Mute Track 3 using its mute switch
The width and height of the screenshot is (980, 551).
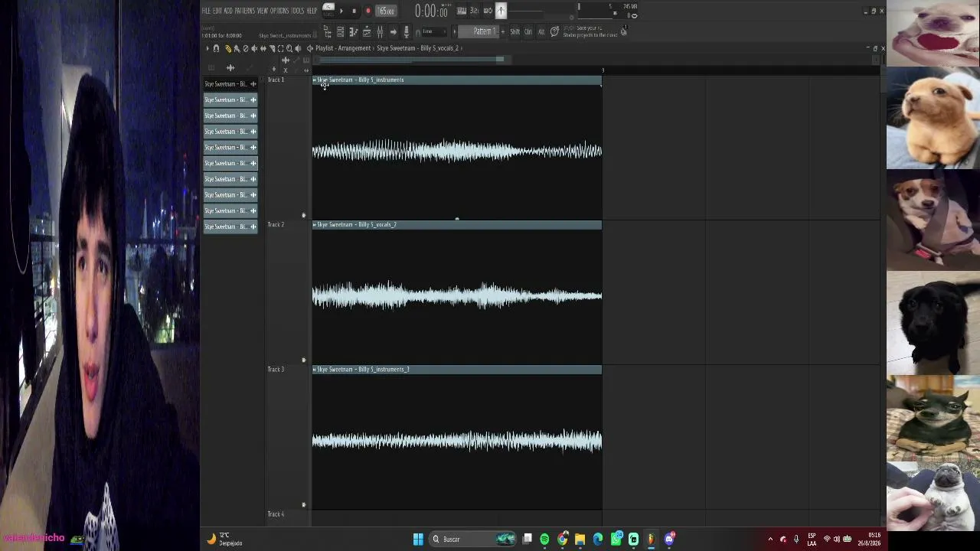pos(304,504)
